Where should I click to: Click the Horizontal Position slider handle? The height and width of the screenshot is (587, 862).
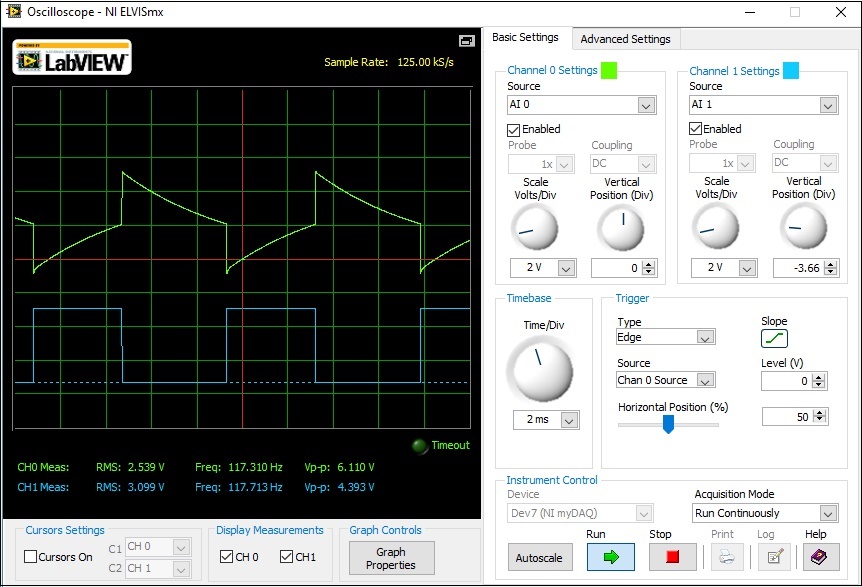pos(668,424)
